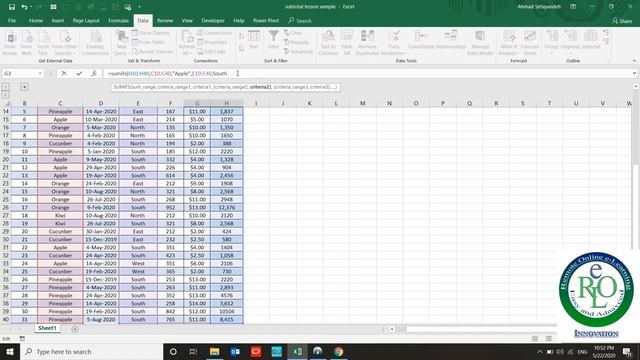
Task: Click the From Table button
Action: [x=148, y=42]
